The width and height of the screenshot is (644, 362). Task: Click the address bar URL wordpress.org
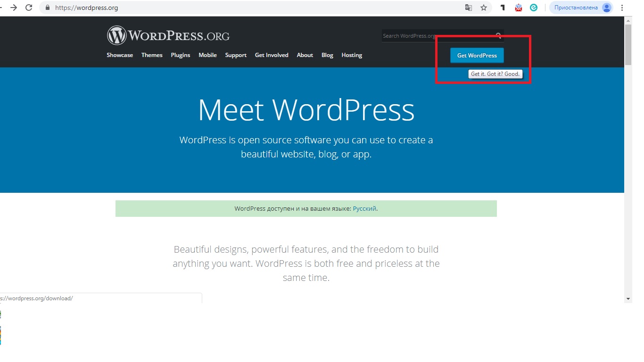point(87,8)
